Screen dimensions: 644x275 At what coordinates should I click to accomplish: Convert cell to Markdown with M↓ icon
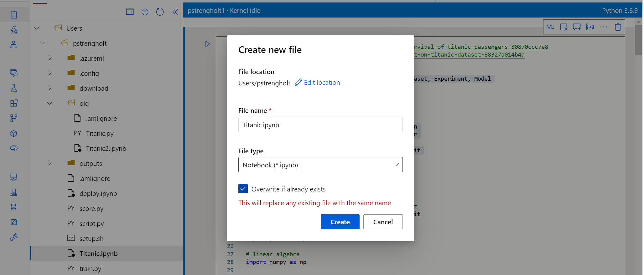(550, 27)
